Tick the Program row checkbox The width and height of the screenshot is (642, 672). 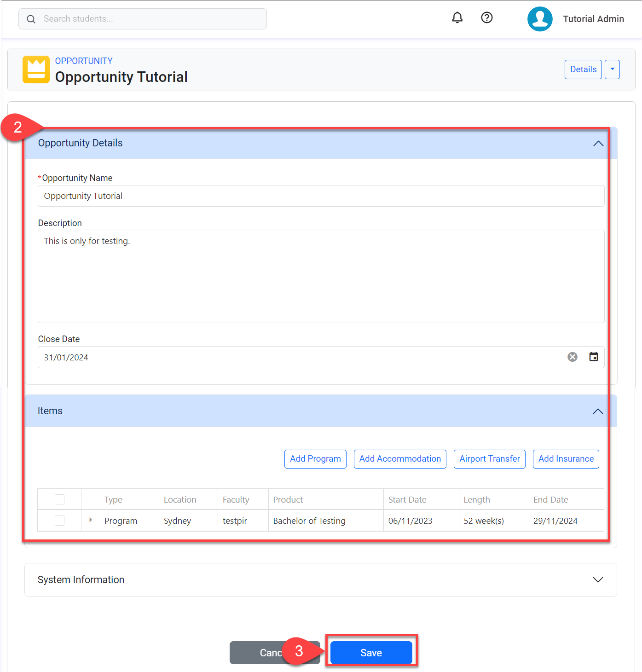tap(59, 521)
